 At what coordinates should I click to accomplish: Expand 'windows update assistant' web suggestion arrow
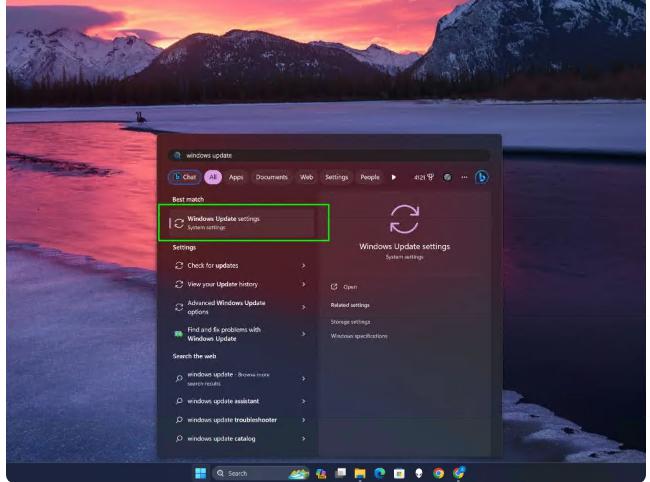[303, 400]
